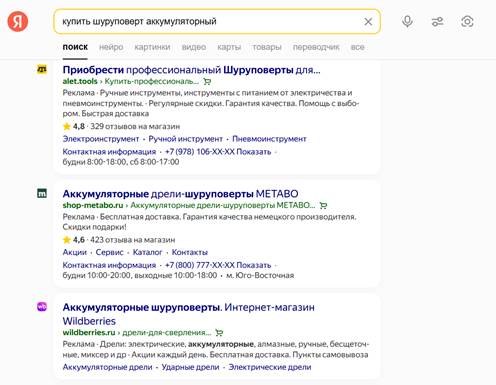The height and width of the screenshot is (385, 496).
Task: Open the Yandex home logo
Action: 18,21
